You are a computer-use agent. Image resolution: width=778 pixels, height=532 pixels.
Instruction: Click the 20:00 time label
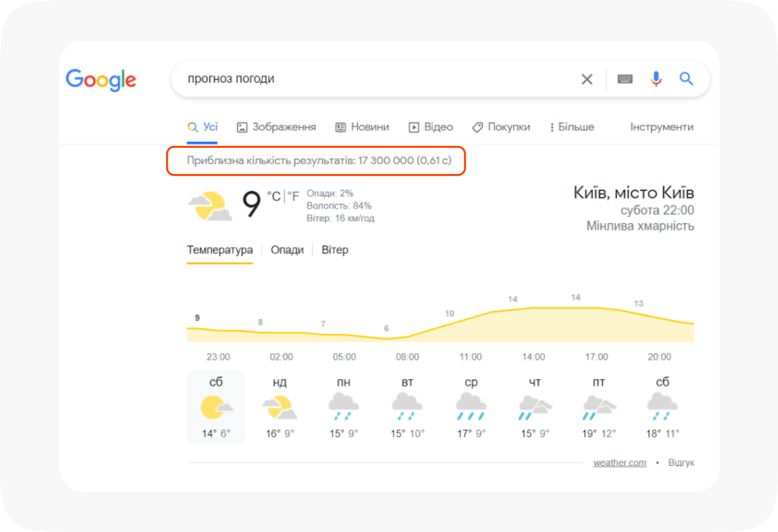pos(659,357)
